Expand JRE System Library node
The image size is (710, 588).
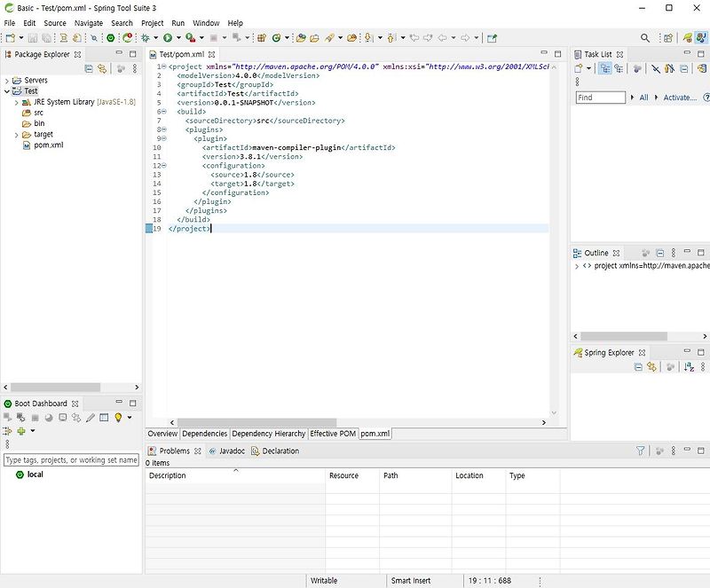[x=17, y=102]
